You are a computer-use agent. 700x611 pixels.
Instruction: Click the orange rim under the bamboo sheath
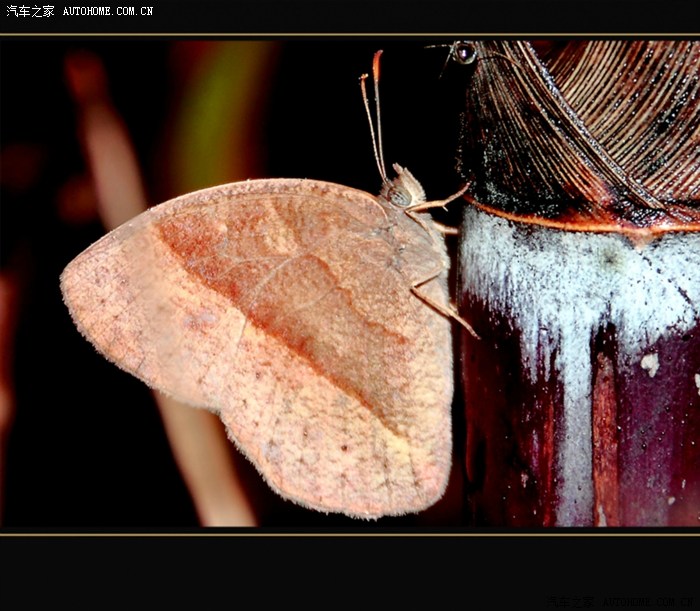[x=560, y=222]
